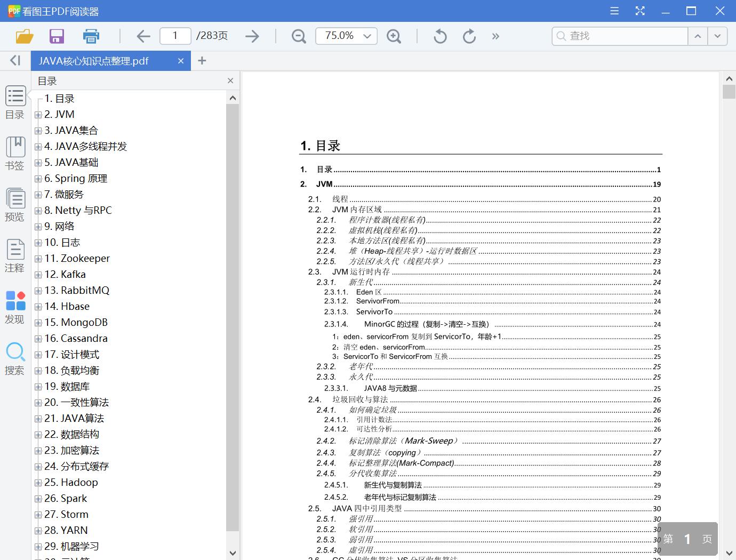The image size is (736, 560).
Task: Follow the 2. JVM table of contents link
Action: [x=481, y=184]
